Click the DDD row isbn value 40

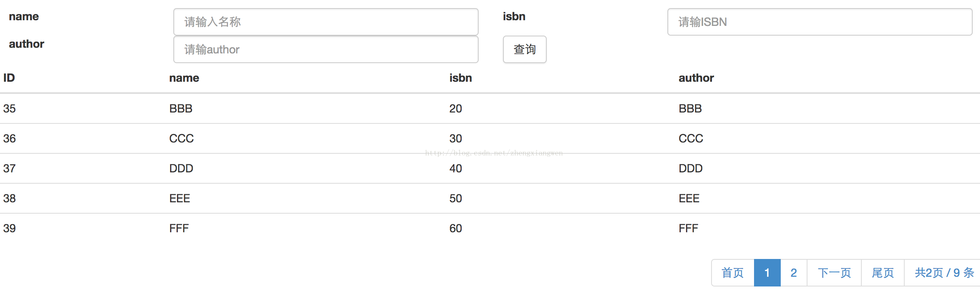(456, 168)
